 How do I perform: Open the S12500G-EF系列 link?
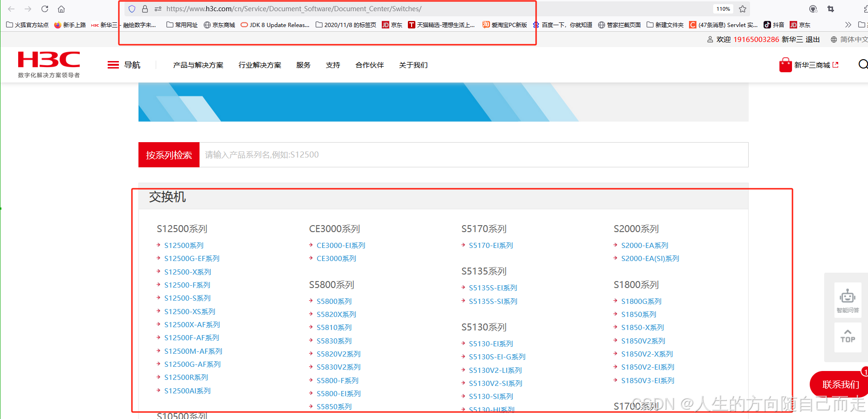coord(192,258)
